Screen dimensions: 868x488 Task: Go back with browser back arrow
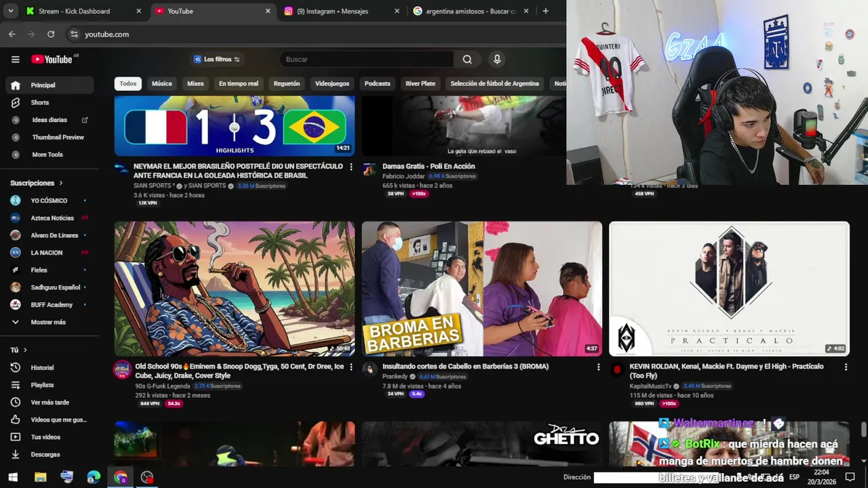pyautogui.click(x=12, y=34)
